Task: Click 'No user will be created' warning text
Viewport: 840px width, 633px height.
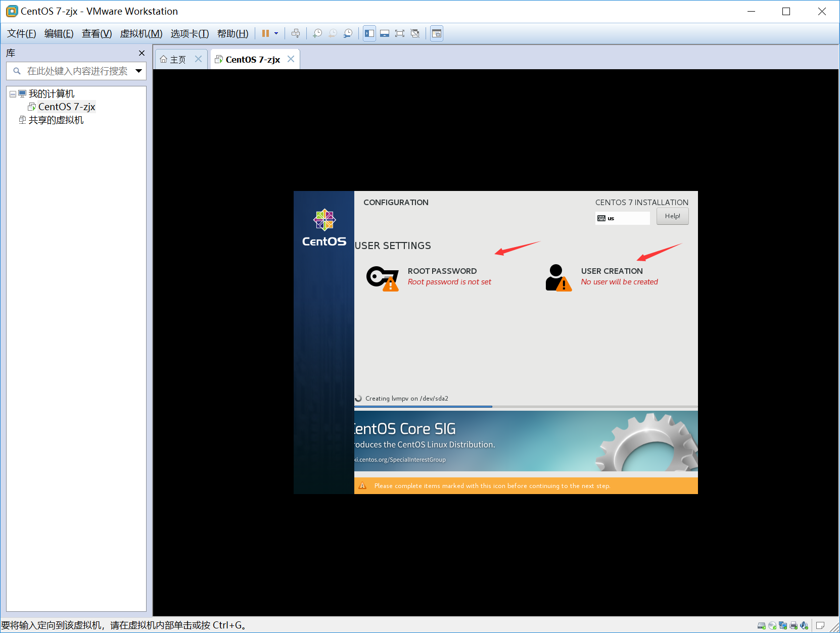Action: 620,282
